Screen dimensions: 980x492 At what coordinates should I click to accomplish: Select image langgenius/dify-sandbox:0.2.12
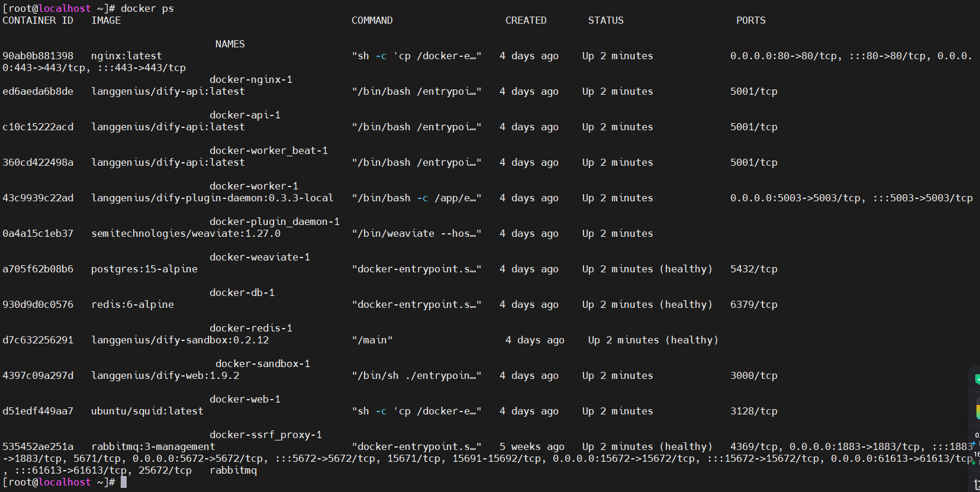coord(180,340)
